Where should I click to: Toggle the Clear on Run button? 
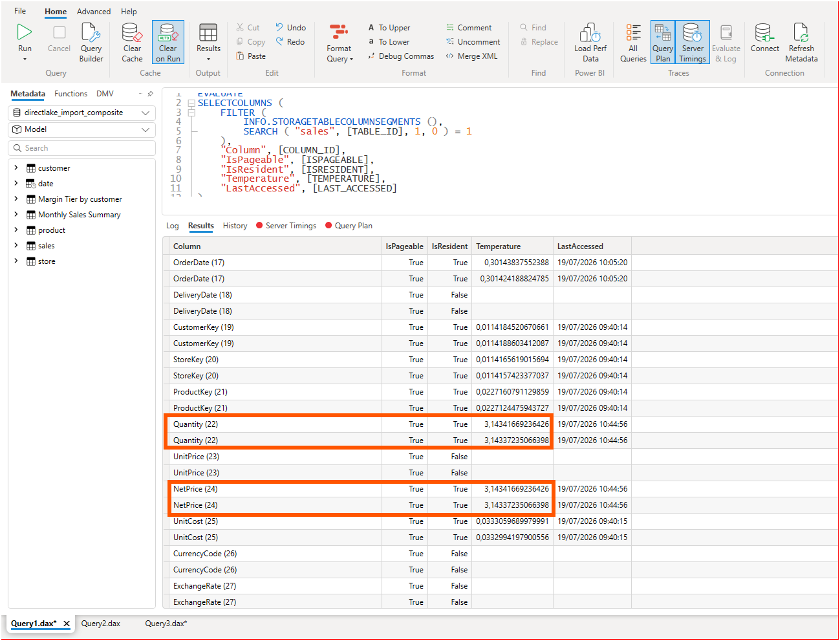click(x=168, y=42)
